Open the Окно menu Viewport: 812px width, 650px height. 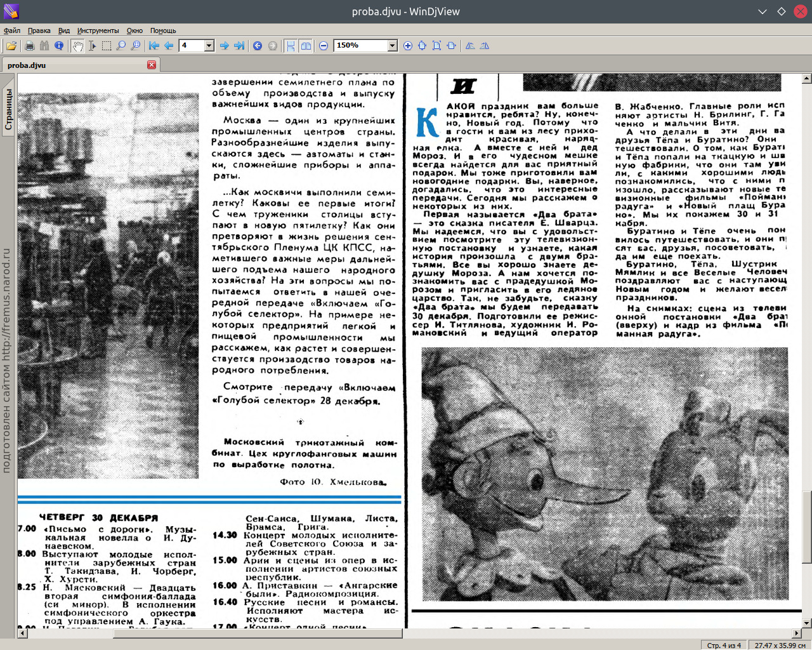click(x=134, y=30)
